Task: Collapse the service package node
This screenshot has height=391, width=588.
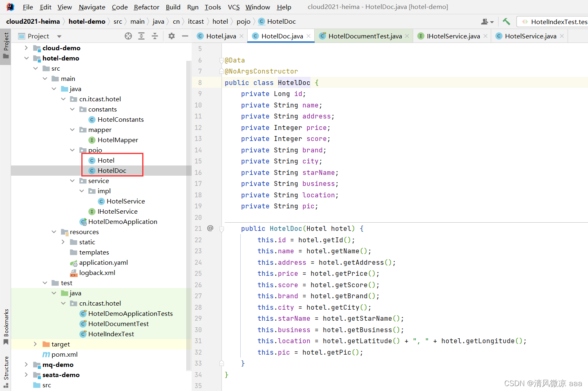Action: pyautogui.click(x=72, y=181)
